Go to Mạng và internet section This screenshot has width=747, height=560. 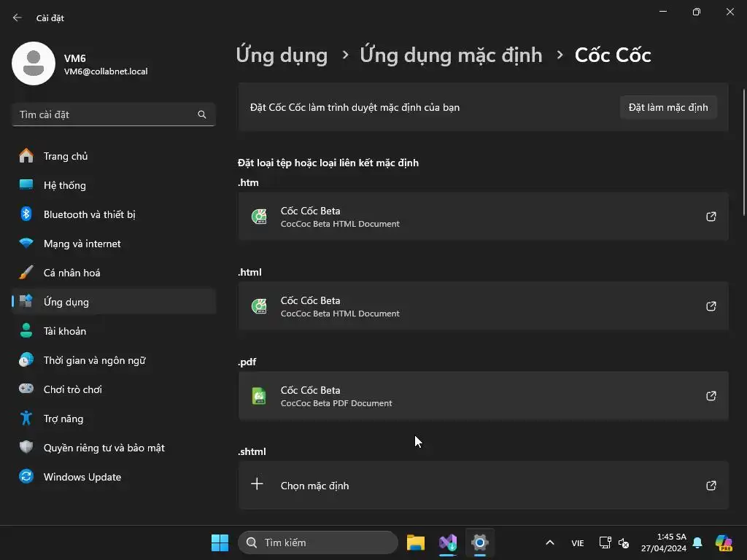(82, 244)
